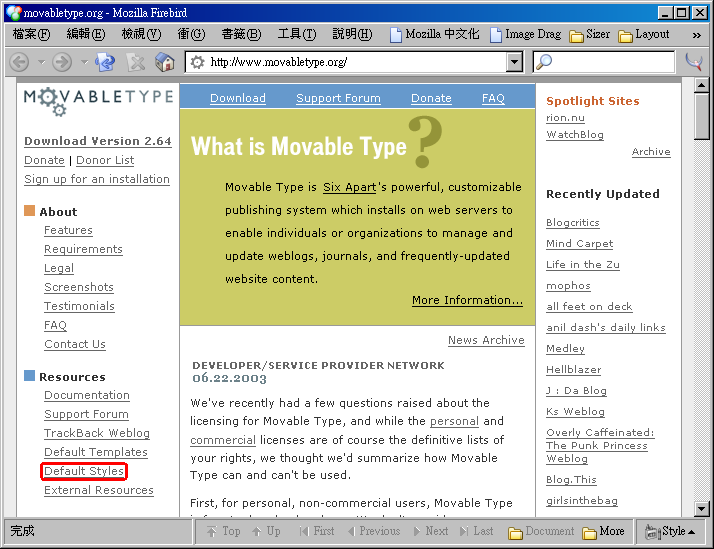Image resolution: width=714 pixels, height=549 pixels.
Task: Open the Document folder in status bar
Action: click(x=541, y=531)
